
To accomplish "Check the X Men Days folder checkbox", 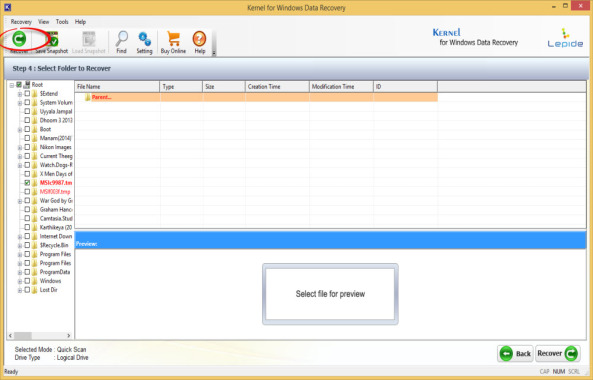I will 27,174.
